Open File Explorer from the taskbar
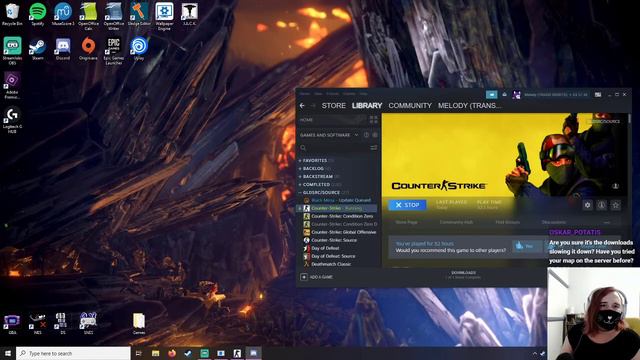The image size is (640, 360). pyautogui.click(x=156, y=353)
